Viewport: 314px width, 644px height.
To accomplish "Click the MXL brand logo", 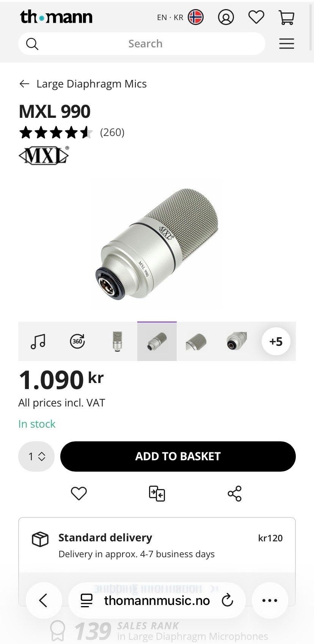I will pos(44,155).
